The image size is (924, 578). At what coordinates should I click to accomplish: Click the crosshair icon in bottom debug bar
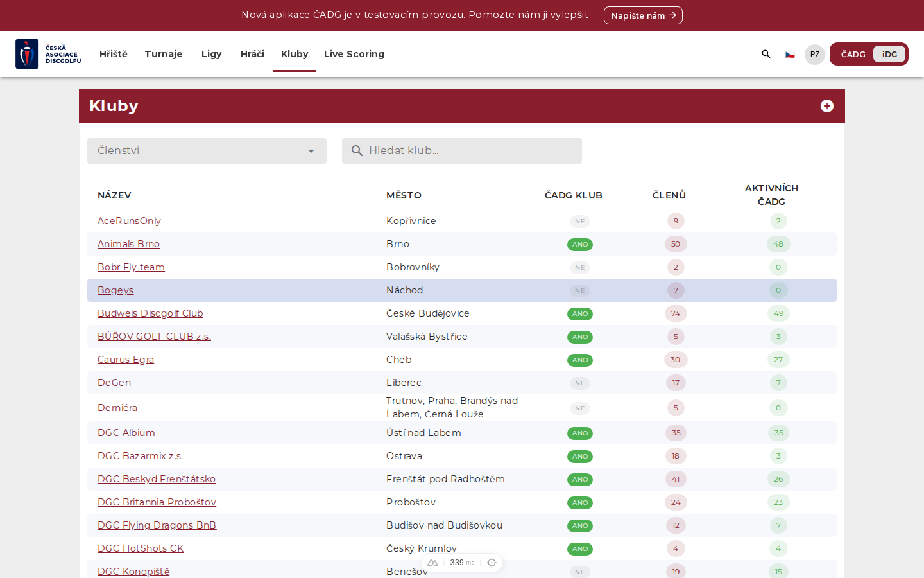coord(492,563)
